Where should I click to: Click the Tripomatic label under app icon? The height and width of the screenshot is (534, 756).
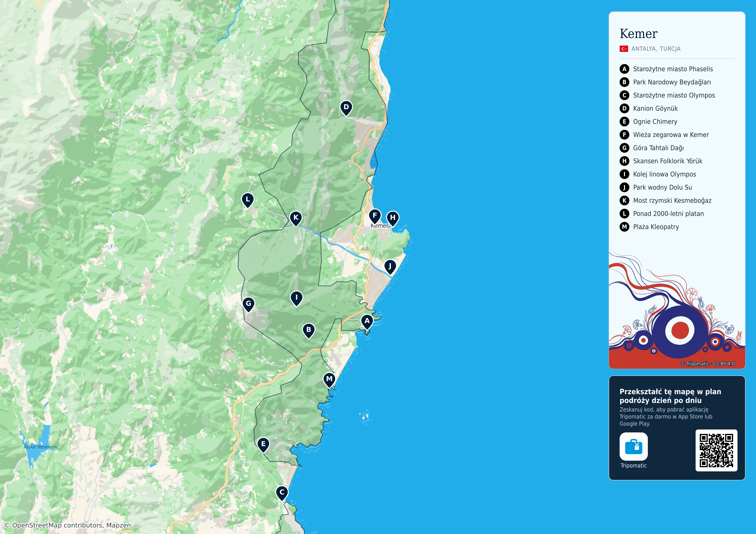point(633,466)
